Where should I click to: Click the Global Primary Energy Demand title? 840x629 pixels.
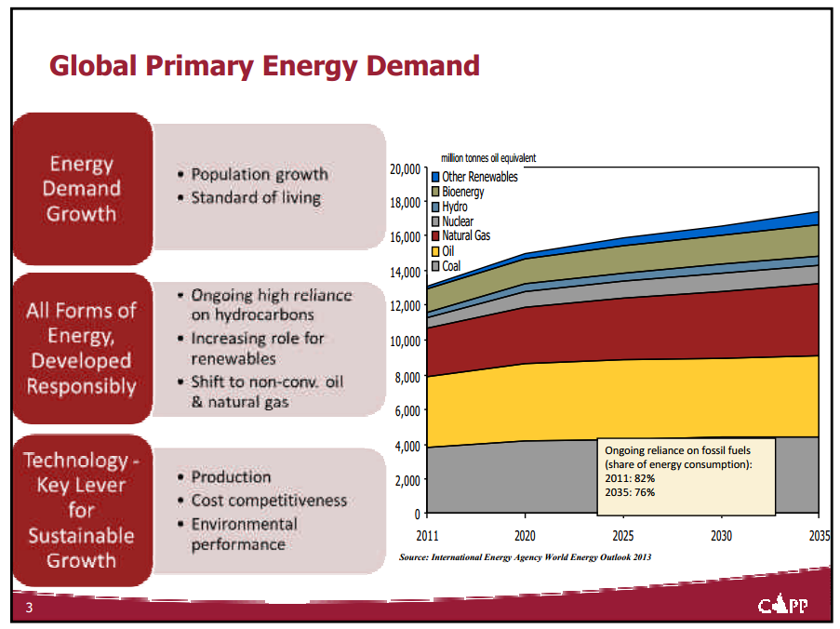pos(264,66)
